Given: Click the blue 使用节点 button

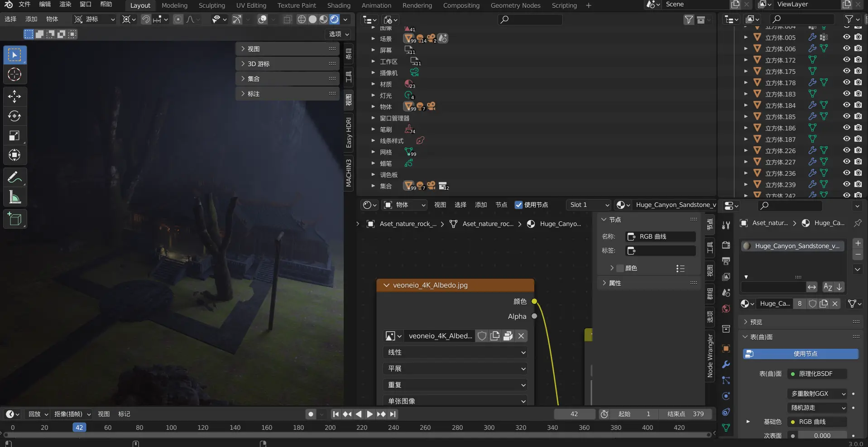Looking at the screenshot, I should coord(801,354).
